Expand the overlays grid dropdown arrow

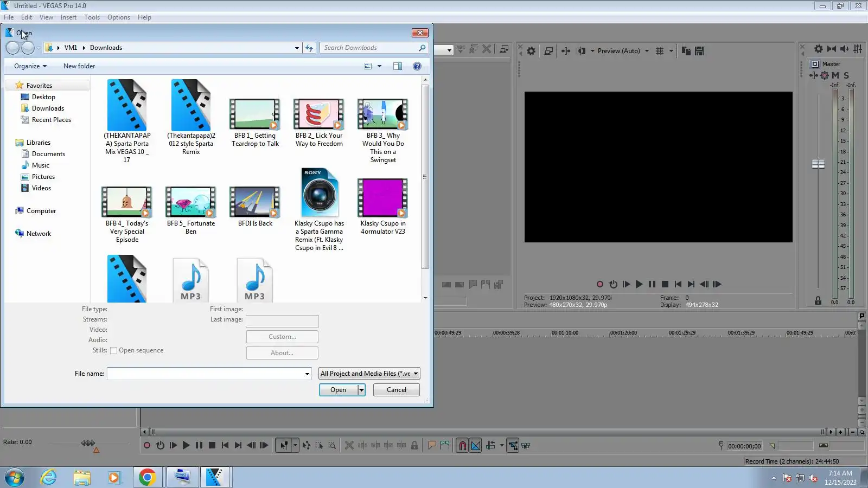tap(671, 51)
